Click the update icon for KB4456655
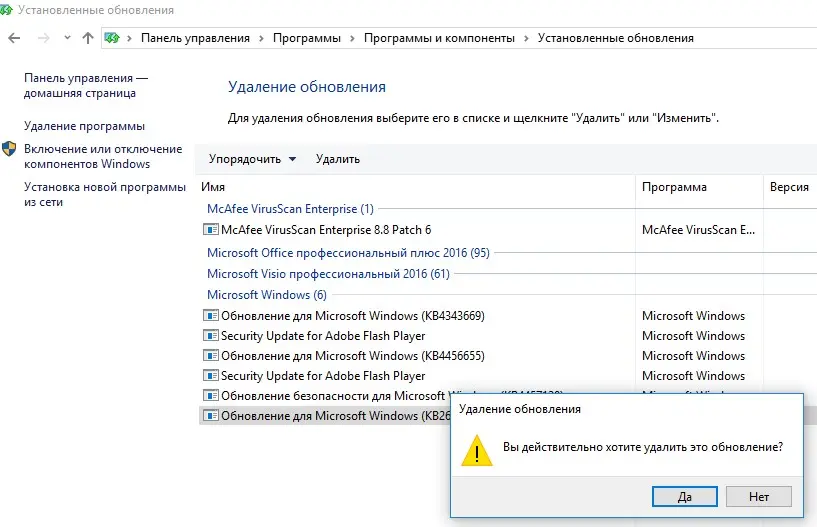This screenshot has width=817, height=527. point(211,356)
